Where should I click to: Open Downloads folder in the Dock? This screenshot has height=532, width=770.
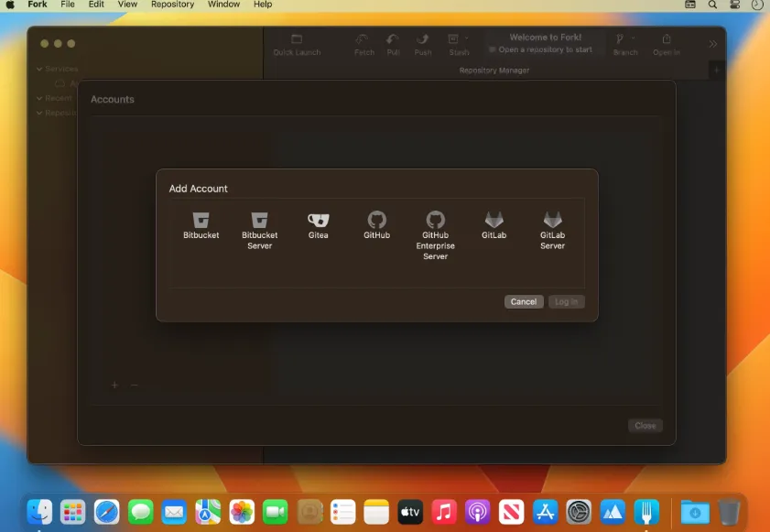(695, 512)
